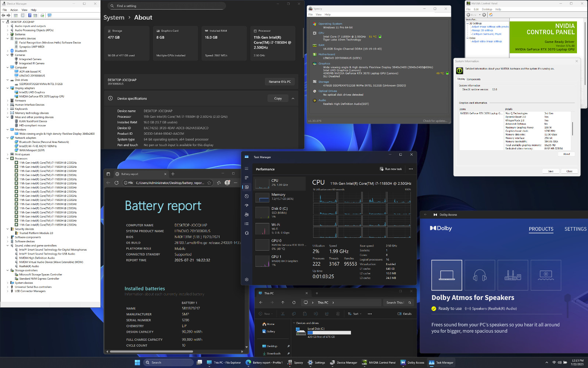
Task: Add Battery report page to favorites star
Action: (209, 183)
